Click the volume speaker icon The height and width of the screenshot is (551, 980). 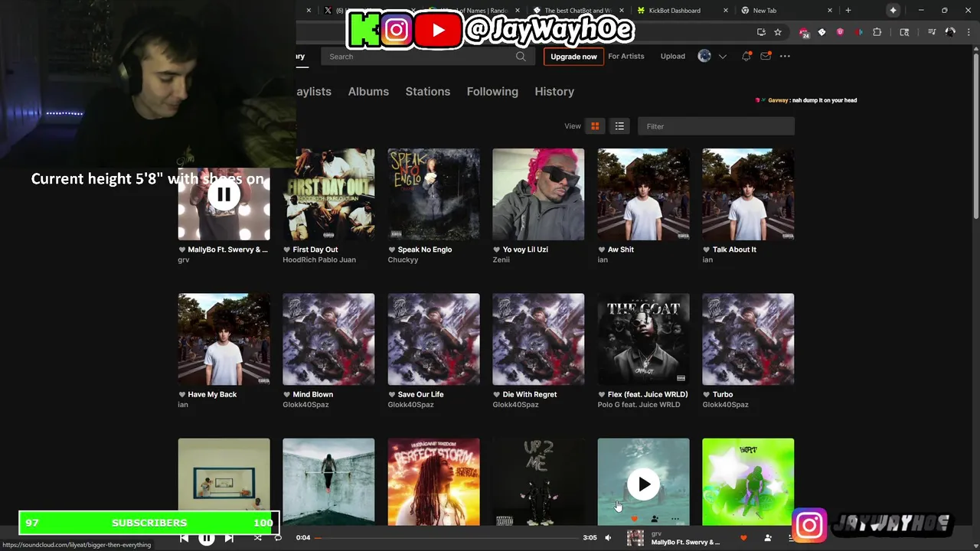pos(608,538)
